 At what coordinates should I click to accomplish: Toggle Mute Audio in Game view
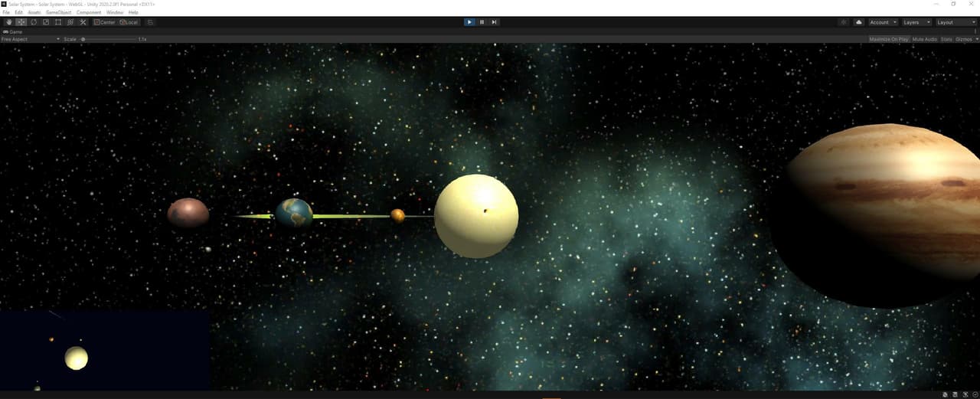coord(924,39)
